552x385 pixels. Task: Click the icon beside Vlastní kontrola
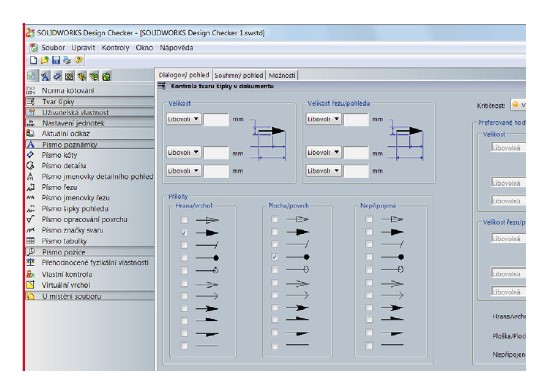click(x=31, y=274)
